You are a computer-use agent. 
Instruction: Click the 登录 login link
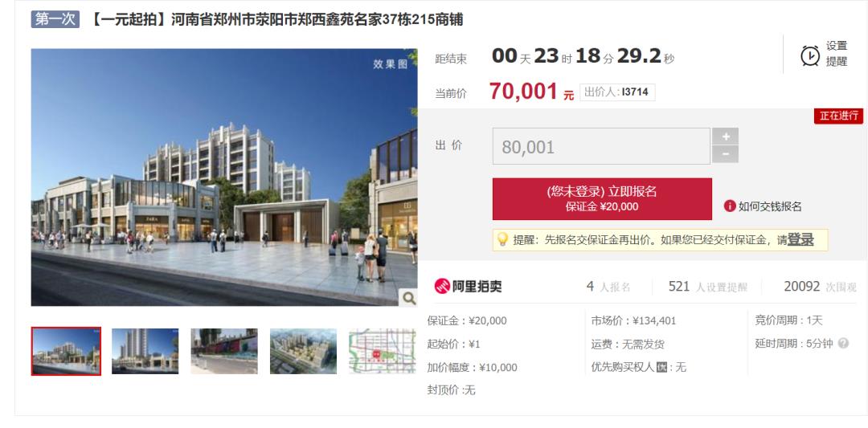coord(800,239)
